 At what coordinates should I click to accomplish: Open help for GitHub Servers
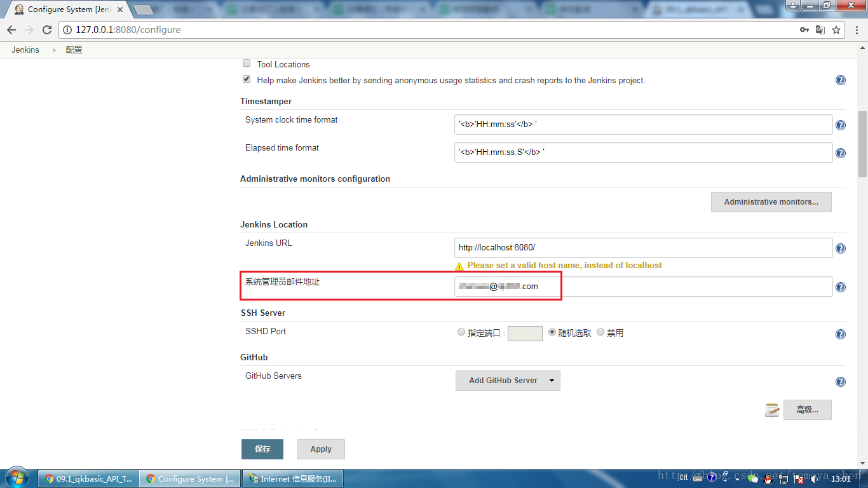coord(841,382)
